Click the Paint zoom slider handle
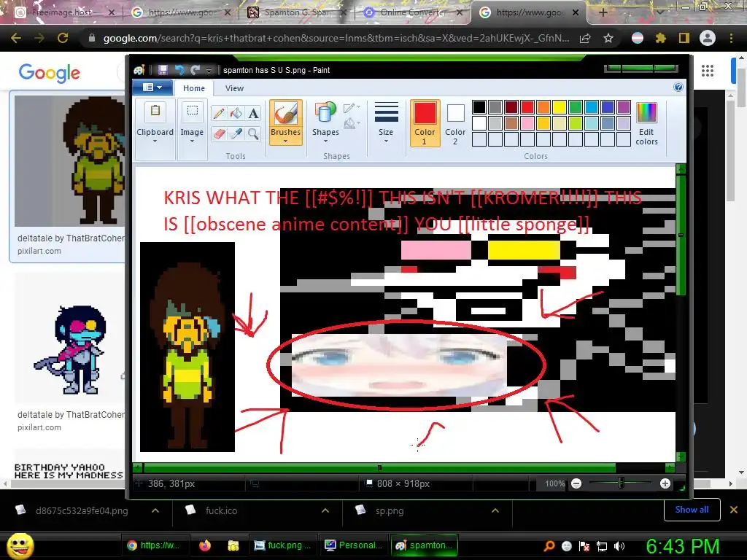 pos(621,483)
